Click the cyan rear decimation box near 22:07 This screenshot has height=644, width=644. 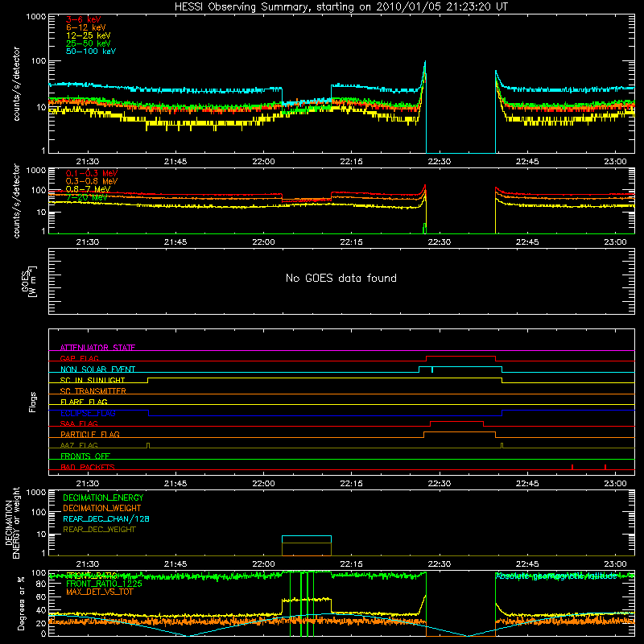(x=307, y=539)
